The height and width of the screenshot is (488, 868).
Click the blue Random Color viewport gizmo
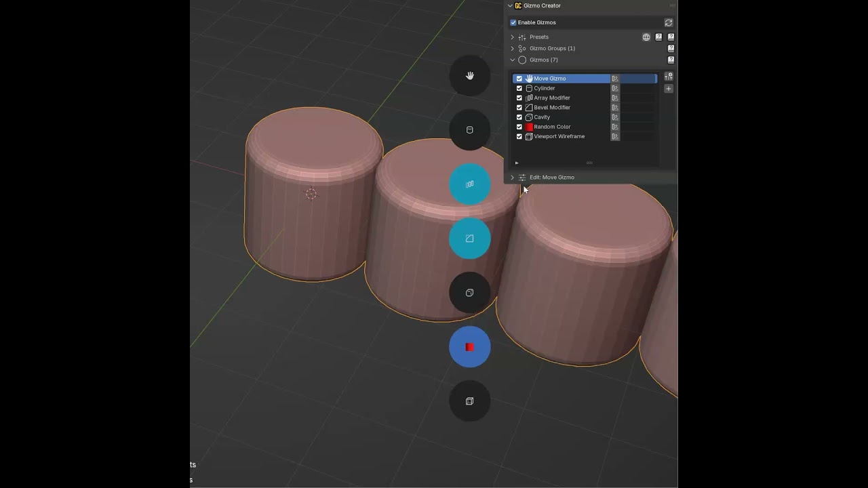click(470, 347)
